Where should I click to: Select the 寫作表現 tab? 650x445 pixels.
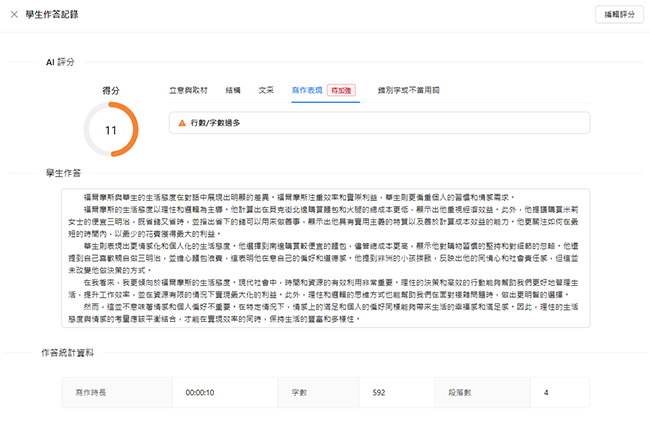pos(307,90)
